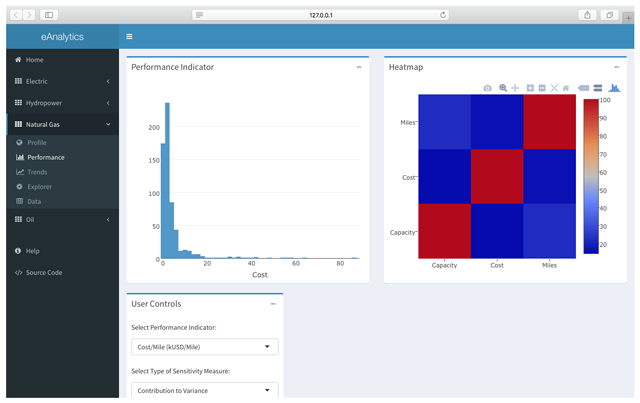Toggle the sidebar hamburger menu

(x=129, y=37)
